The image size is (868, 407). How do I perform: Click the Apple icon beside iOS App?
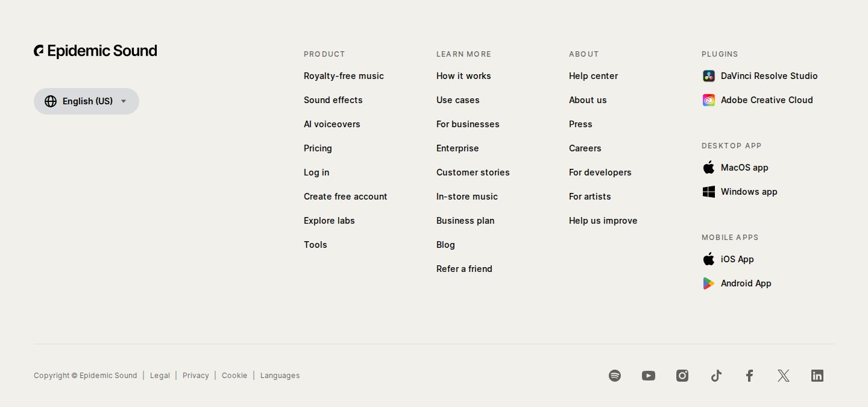(x=709, y=259)
